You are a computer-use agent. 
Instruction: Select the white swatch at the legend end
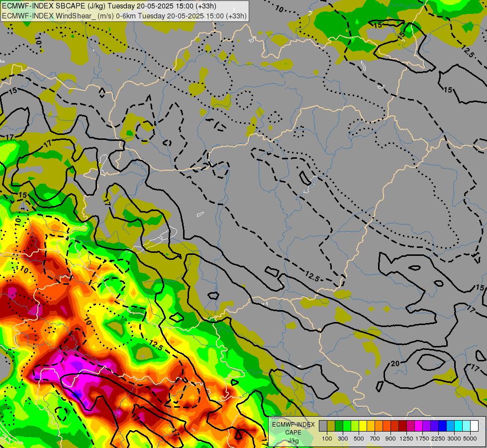[475, 426]
